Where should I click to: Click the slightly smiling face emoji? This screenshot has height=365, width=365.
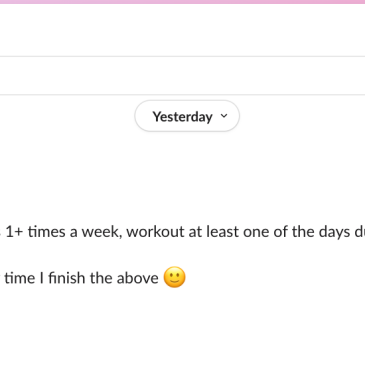(175, 277)
